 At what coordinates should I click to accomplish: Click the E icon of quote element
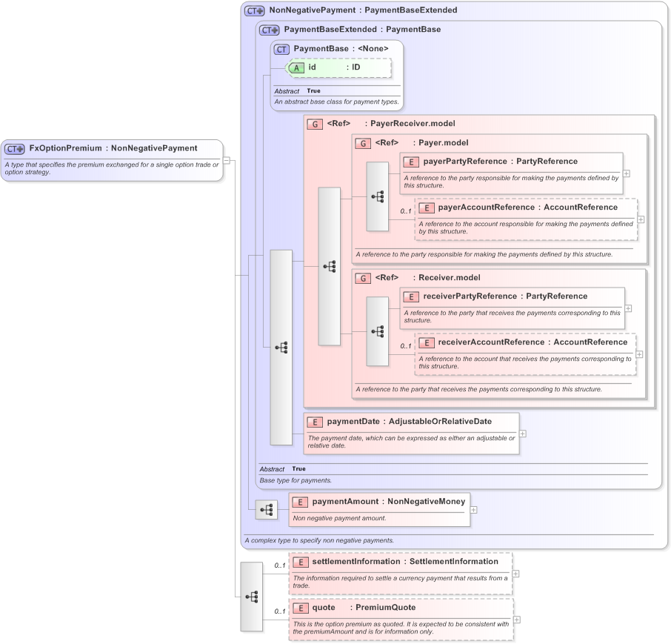pyautogui.click(x=301, y=608)
